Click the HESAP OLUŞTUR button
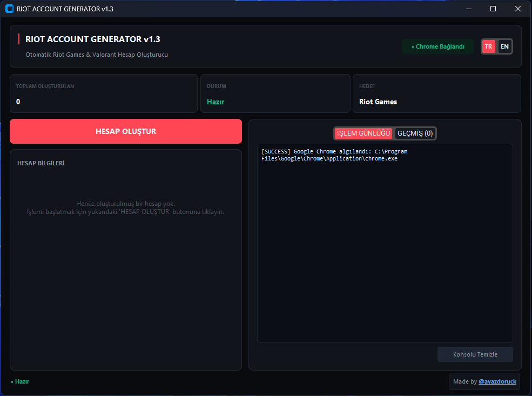The image size is (532, 396). pyautogui.click(x=125, y=131)
